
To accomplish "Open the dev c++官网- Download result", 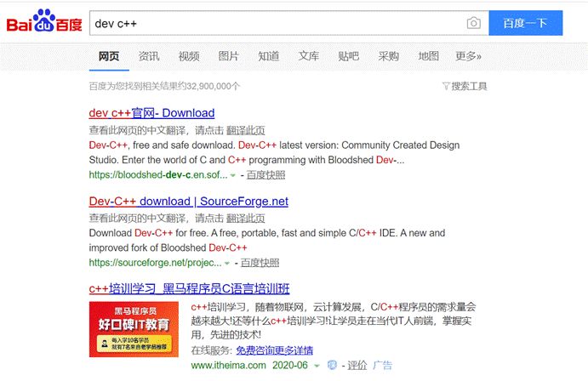I will pos(151,113).
